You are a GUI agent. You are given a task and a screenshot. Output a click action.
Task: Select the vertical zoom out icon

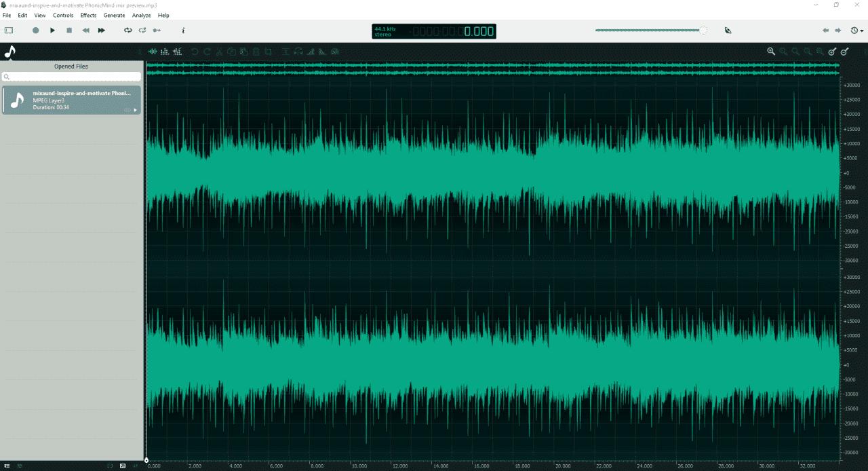tap(845, 51)
